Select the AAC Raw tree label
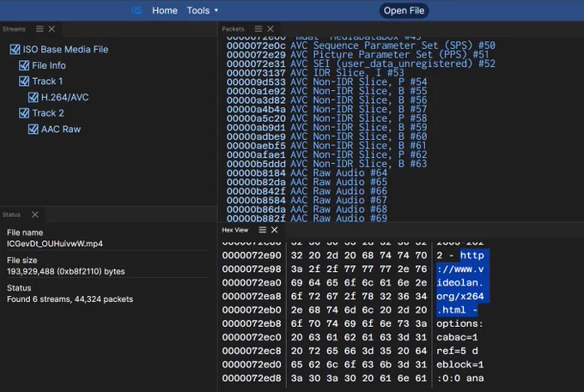Screen dimensions: 584x392 [x=61, y=129]
